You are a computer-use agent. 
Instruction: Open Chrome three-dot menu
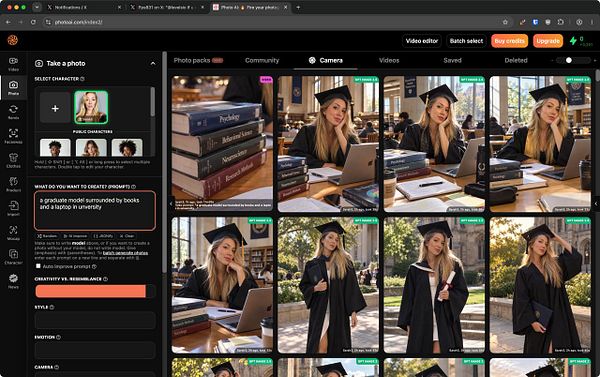pyautogui.click(x=592, y=22)
